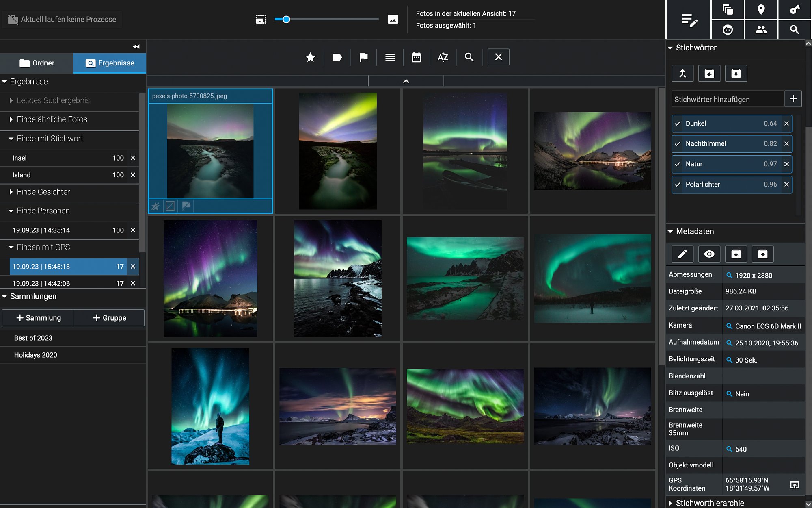Screen dimensions: 812x508
Task: Filter photos by star rating
Action: pyautogui.click(x=311, y=57)
